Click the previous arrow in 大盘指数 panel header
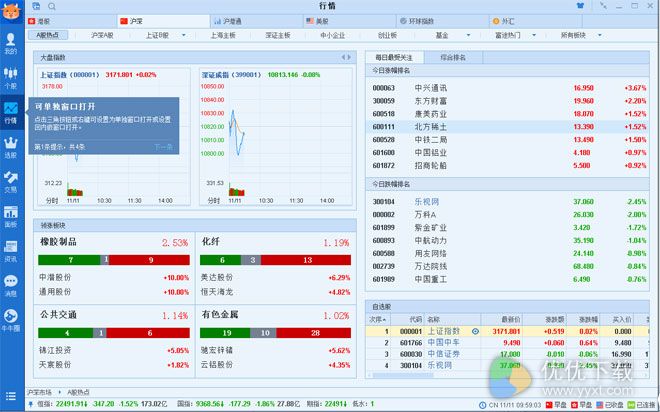 tap(343, 57)
